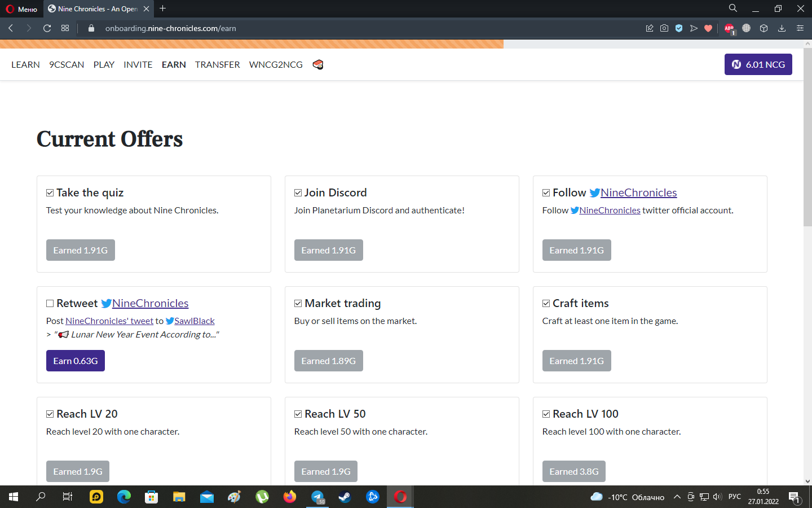Click the sushi icon in the nav bar

point(318,64)
